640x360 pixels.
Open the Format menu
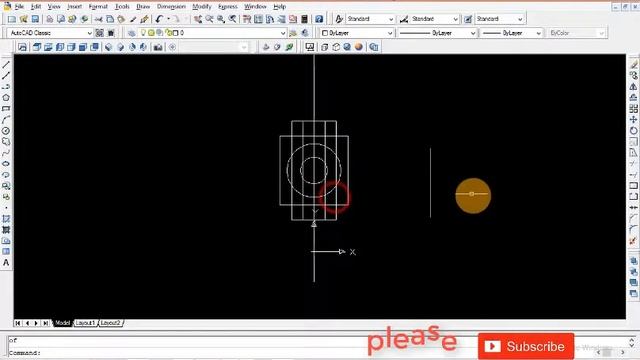(98, 7)
